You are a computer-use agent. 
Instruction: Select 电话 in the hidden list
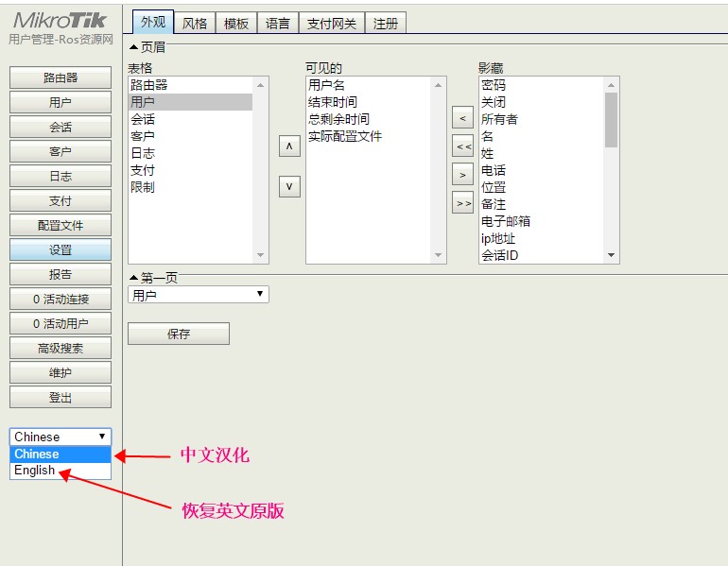coord(542,170)
